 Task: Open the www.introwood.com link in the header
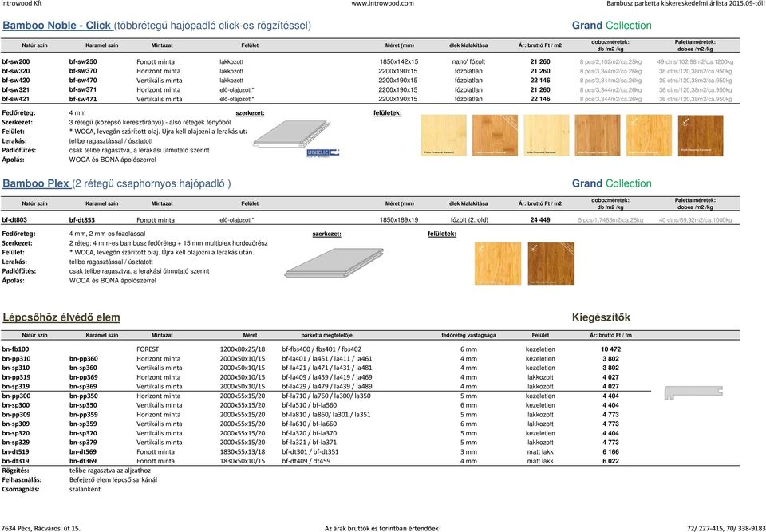coord(382,3)
